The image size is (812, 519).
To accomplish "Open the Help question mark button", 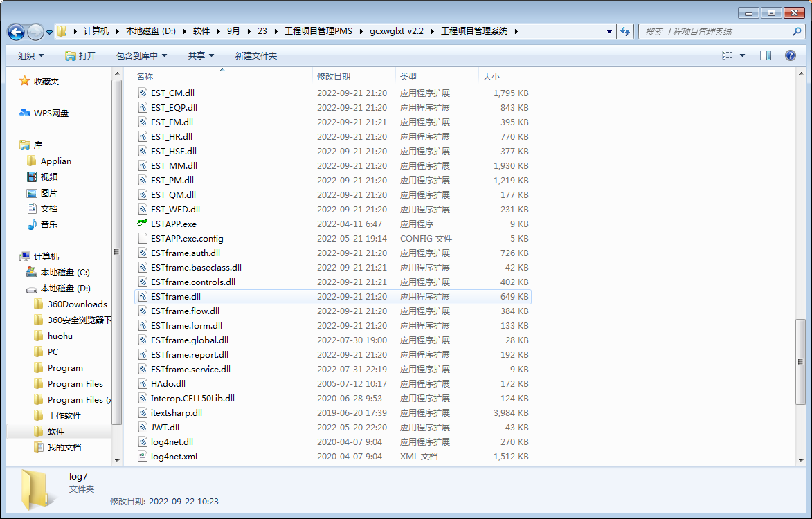I will (791, 55).
